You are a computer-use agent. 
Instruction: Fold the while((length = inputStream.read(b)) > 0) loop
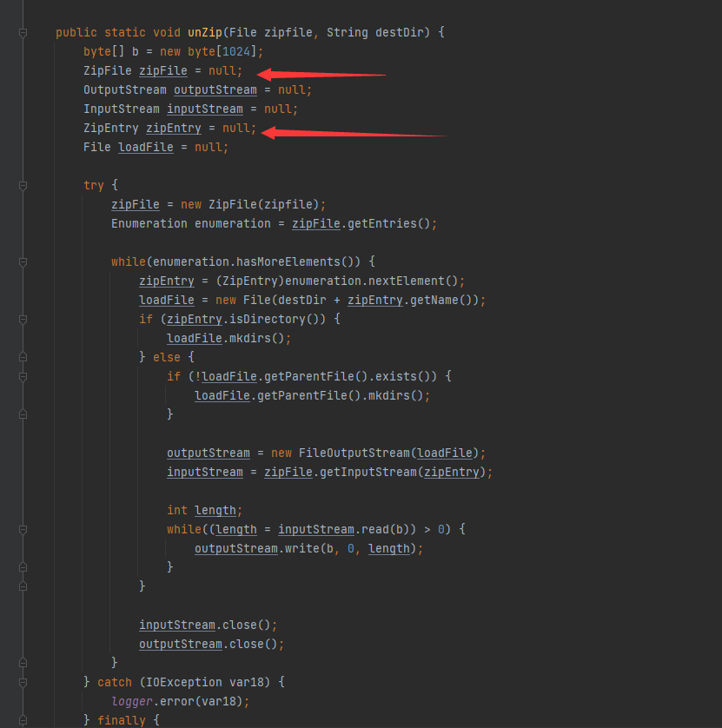point(23,529)
